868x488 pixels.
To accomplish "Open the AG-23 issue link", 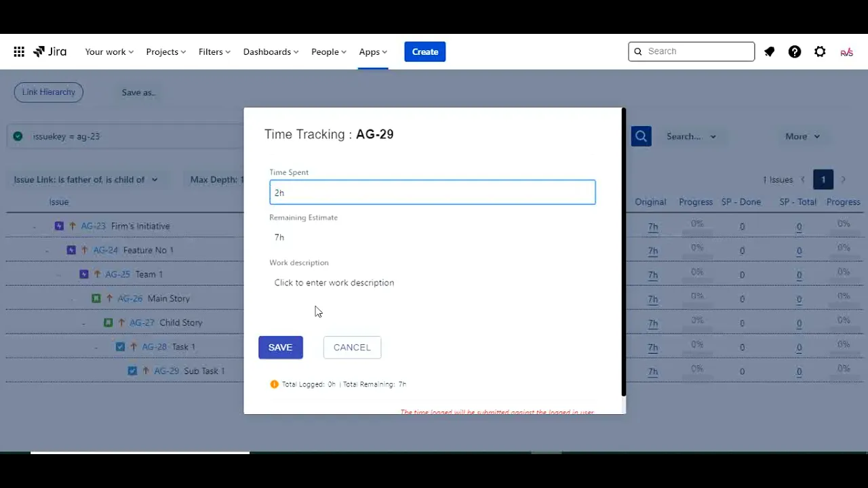I will point(94,226).
